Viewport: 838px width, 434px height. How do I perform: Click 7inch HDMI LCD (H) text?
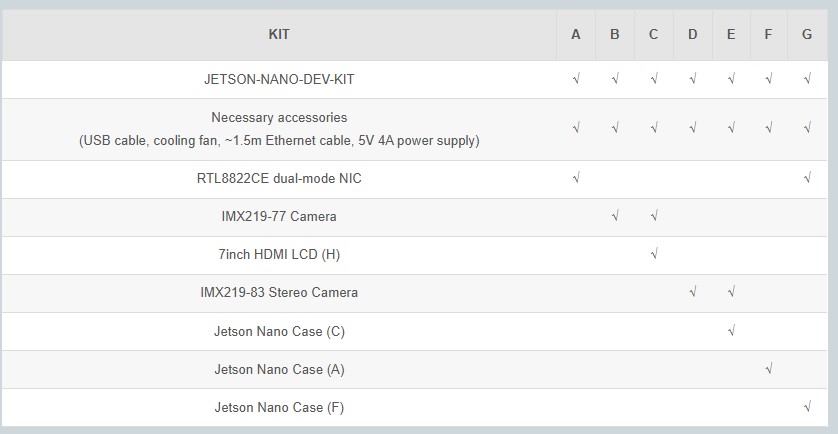click(279, 254)
